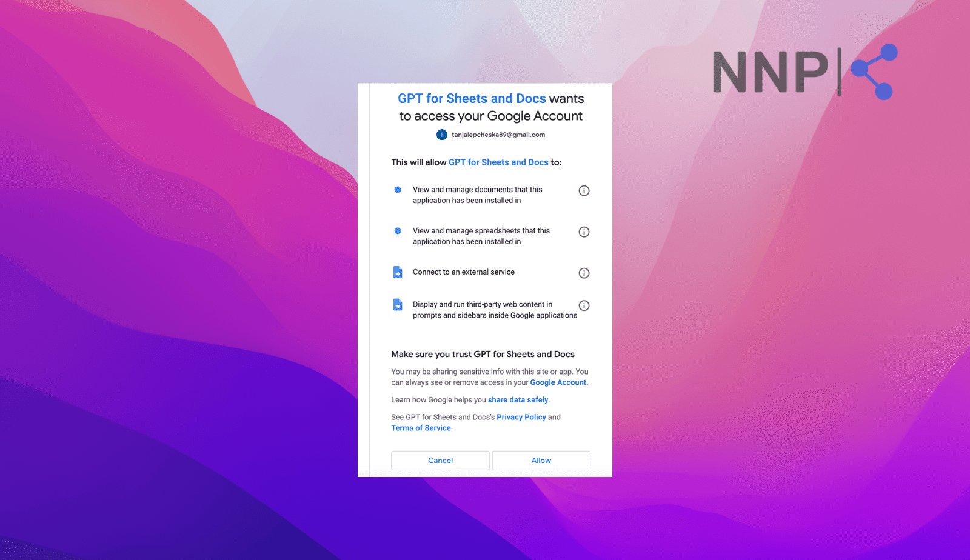Open GPT for Sheets and Docs title link
The image size is (970, 560).
[472, 99]
